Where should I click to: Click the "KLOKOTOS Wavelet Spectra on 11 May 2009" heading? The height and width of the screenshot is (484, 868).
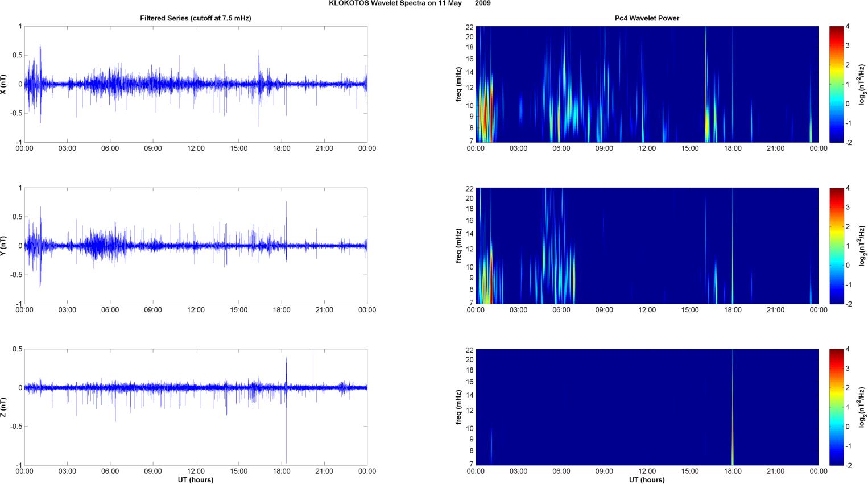coord(410,3)
